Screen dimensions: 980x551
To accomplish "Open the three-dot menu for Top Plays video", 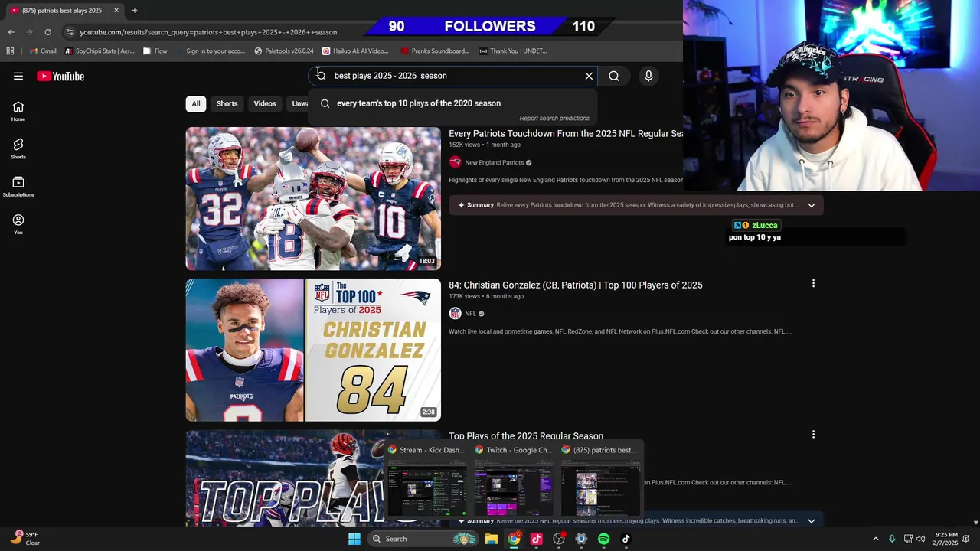I will point(813,435).
